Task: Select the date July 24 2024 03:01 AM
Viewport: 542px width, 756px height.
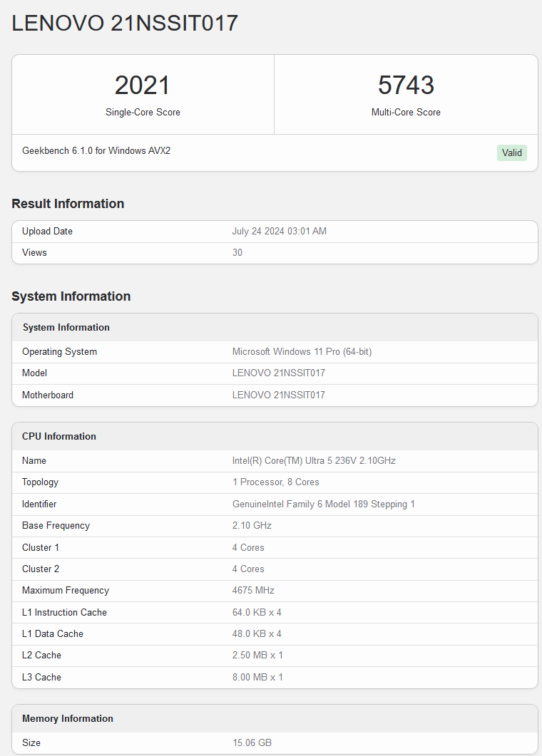Action: pos(280,232)
